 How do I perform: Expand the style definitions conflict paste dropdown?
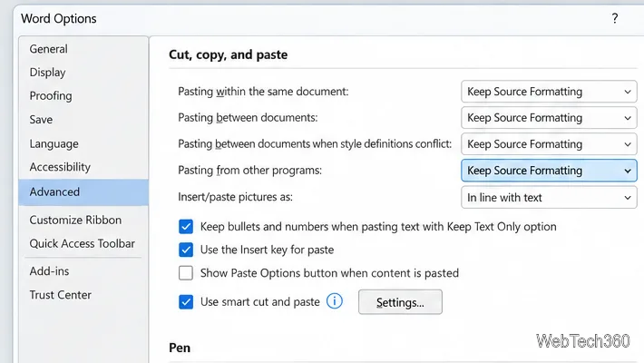(549, 144)
